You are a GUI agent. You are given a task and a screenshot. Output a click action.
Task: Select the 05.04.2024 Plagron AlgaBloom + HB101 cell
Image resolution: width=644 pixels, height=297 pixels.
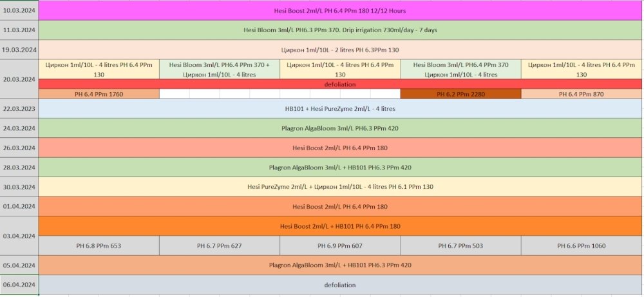click(x=340, y=265)
